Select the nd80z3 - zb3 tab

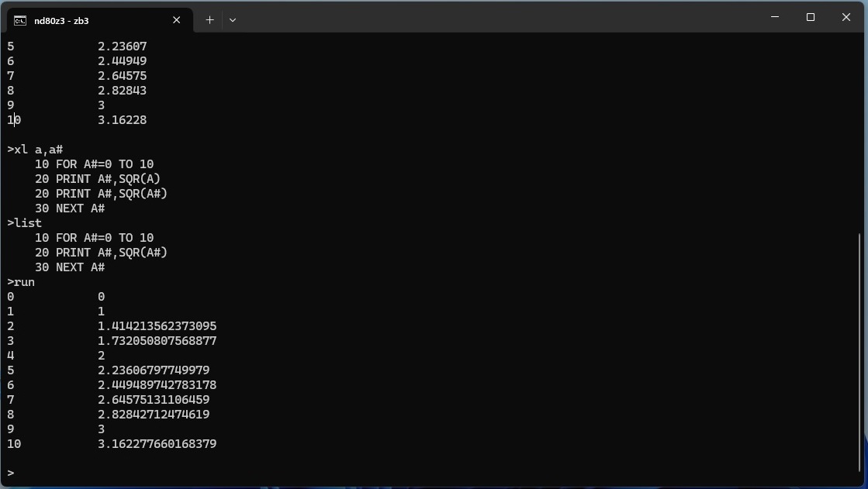99,20
